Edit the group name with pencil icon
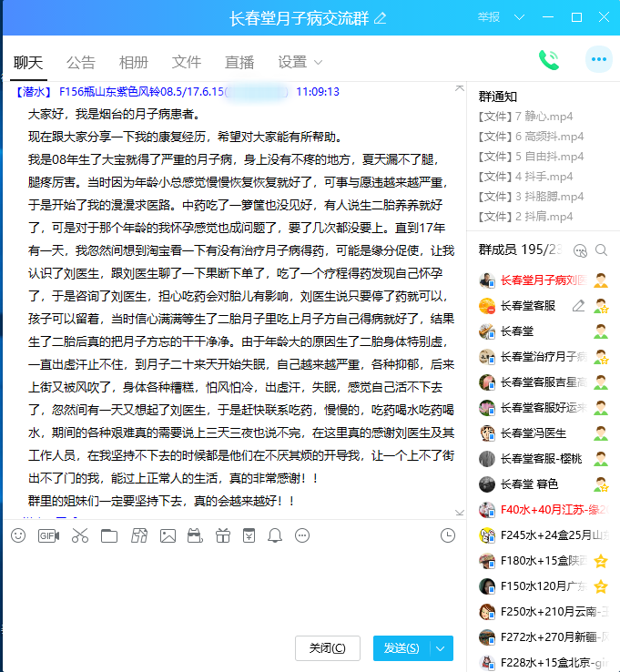This screenshot has height=672, width=620. pyautogui.click(x=381, y=18)
